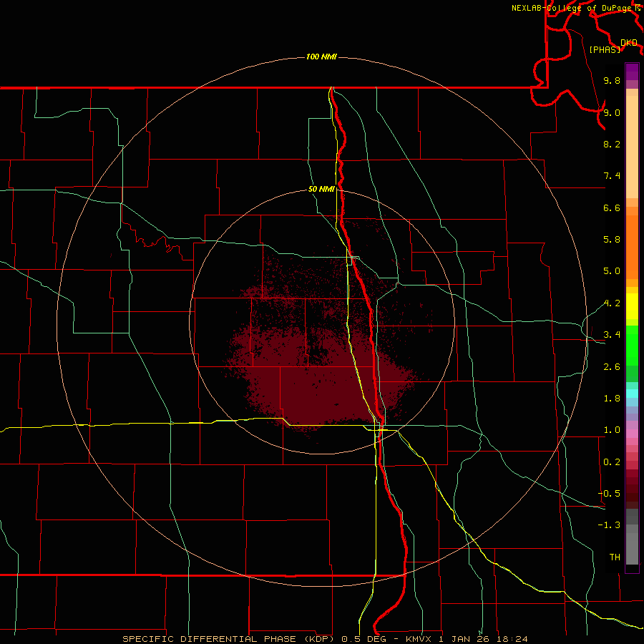
Task: Click the 4.2 value on the color scale
Action: pos(612,303)
